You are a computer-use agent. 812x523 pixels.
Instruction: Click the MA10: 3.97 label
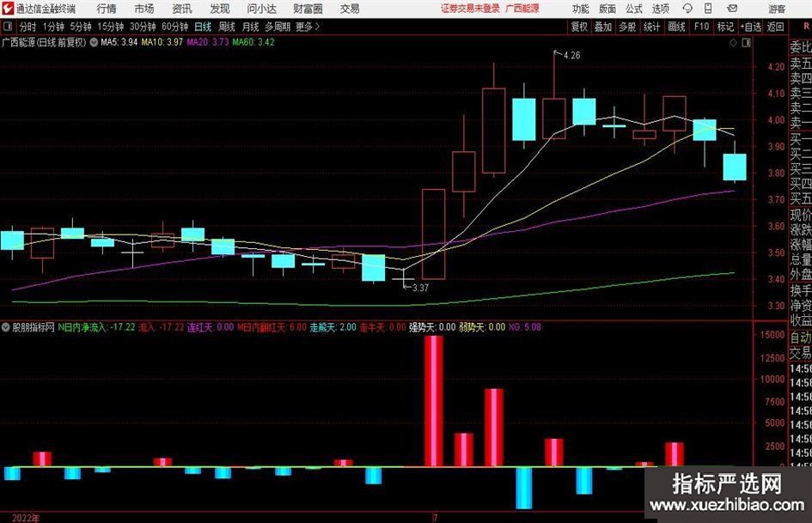tap(162, 42)
